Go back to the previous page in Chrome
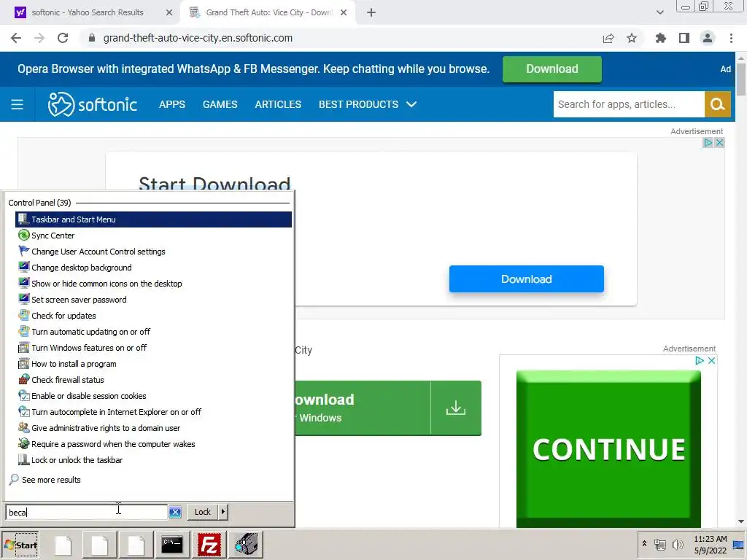 16,38
